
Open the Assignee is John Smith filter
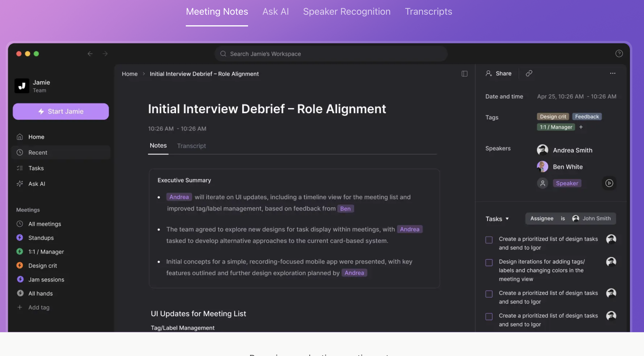point(570,219)
